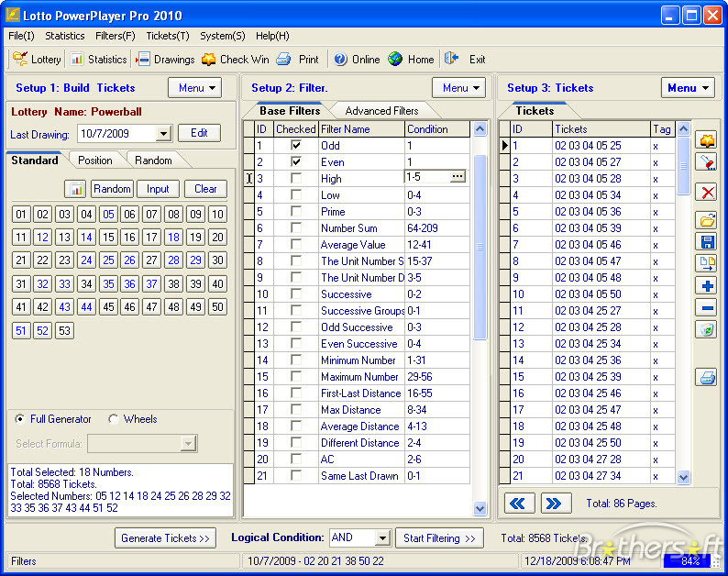728x576 pixels.
Task: Check the Prime filter checkbox
Action: 296,211
